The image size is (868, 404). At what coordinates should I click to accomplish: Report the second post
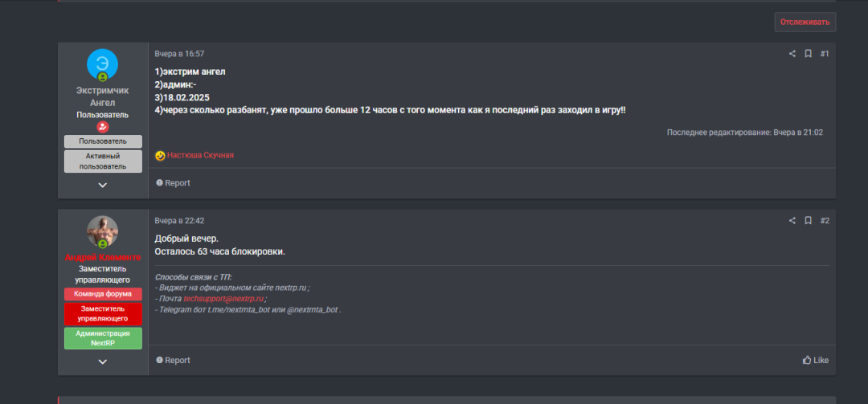click(x=173, y=361)
